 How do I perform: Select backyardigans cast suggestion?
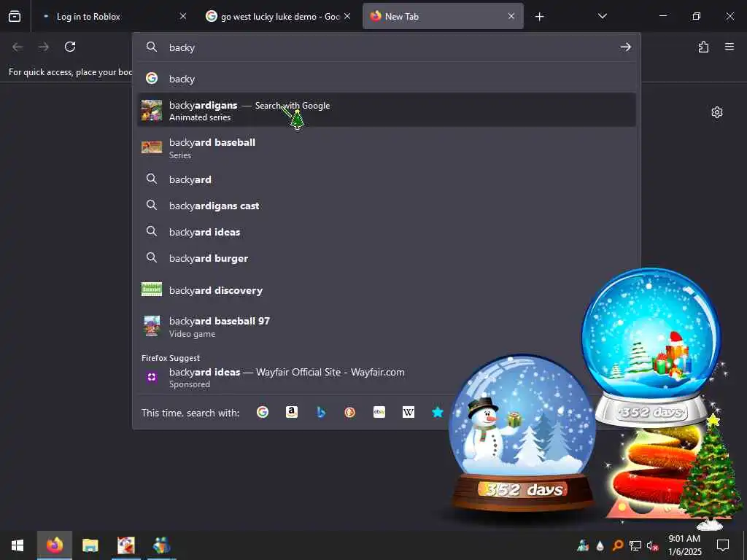(387, 206)
